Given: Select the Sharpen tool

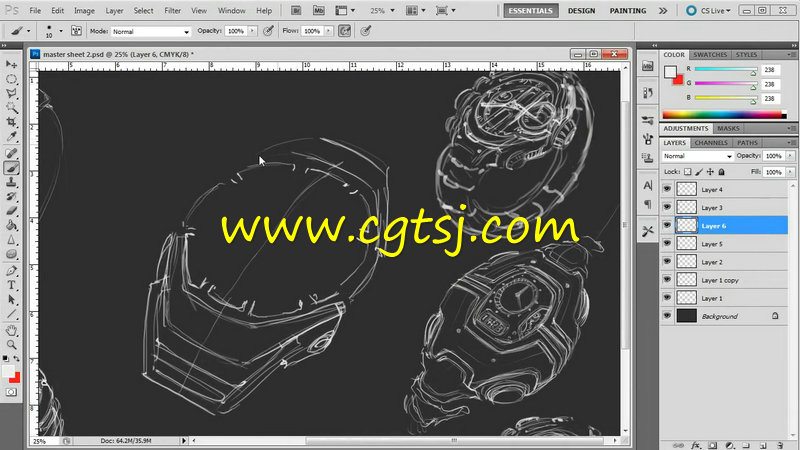Looking at the screenshot, I should (x=11, y=239).
